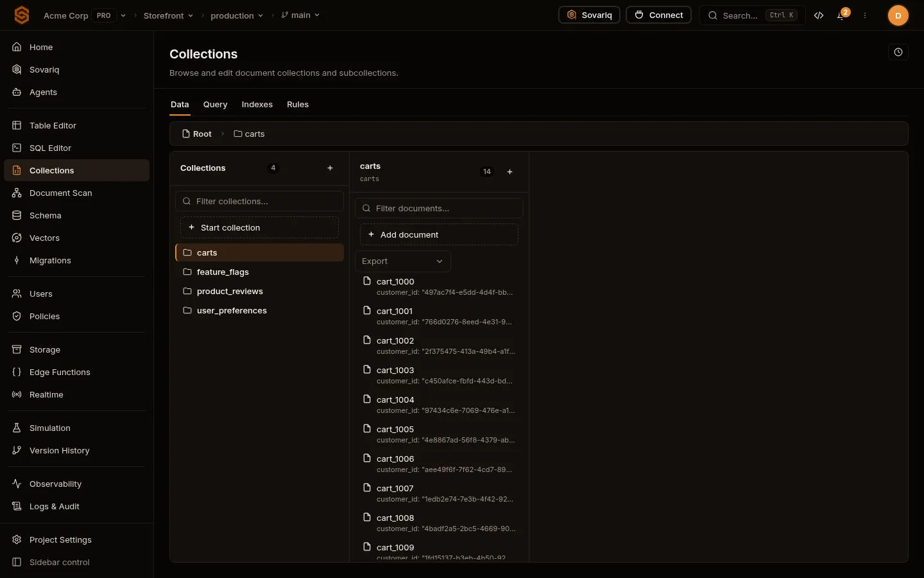The height and width of the screenshot is (578, 924).
Task: Open document cart_1002
Action: tap(439, 346)
